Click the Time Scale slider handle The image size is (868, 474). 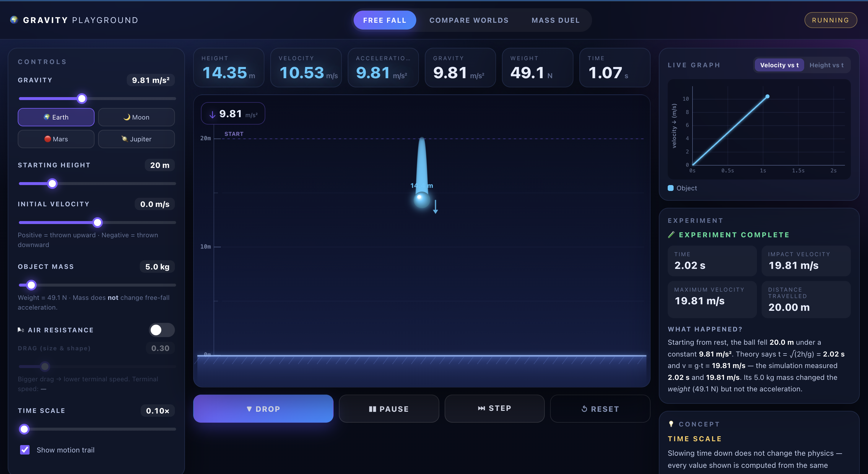[24, 429]
